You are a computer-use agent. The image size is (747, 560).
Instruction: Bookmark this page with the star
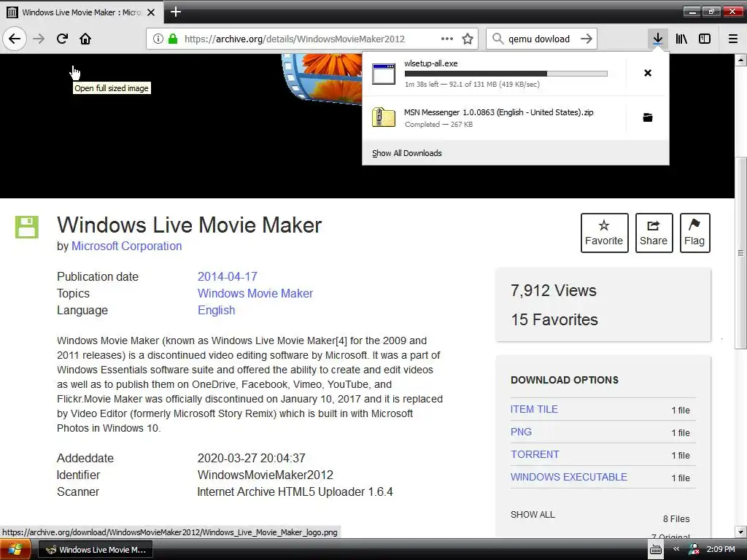[x=468, y=39]
